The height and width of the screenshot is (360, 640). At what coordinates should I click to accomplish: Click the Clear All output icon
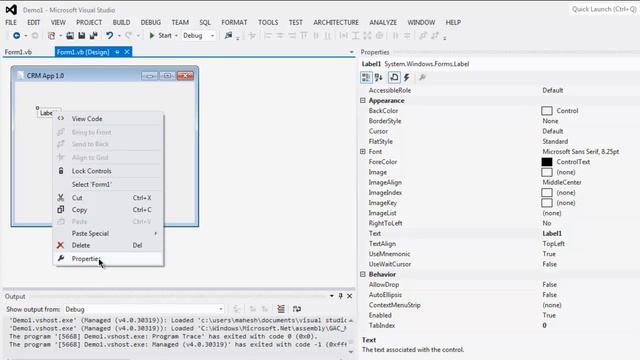pos(281,309)
